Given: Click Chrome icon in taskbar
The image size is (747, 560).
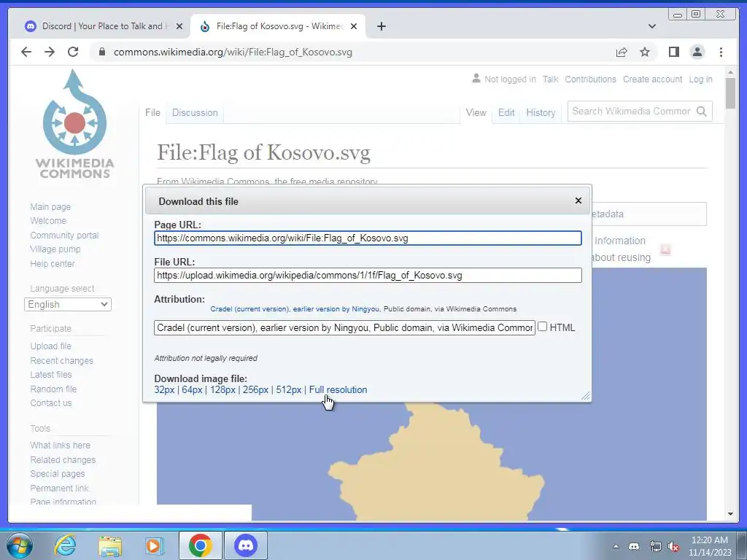Looking at the screenshot, I should click(x=201, y=545).
